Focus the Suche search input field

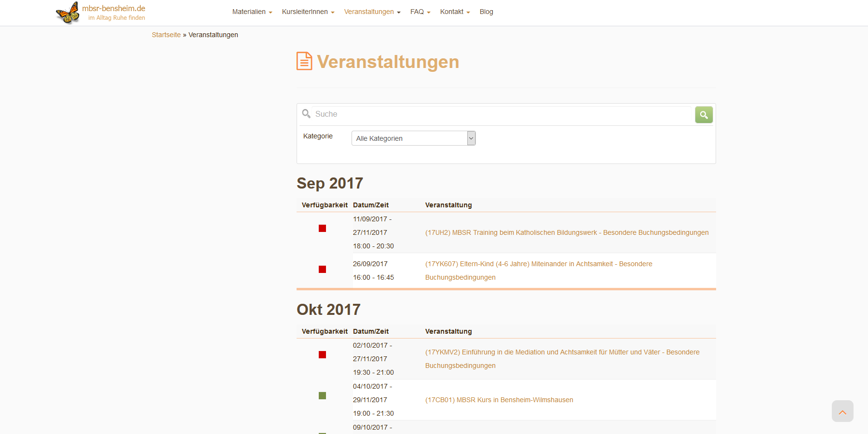coord(502,114)
